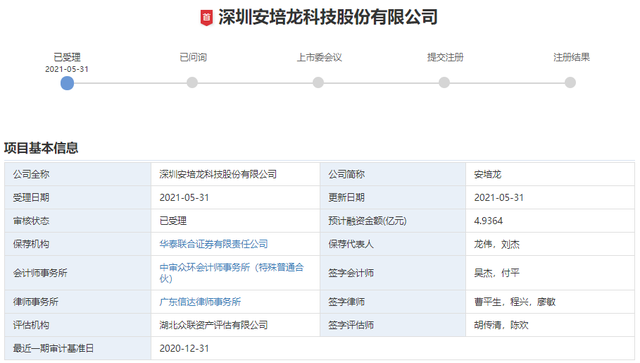Open the 华泰联合证券有限责任公司 sponsor link
Image resolution: width=640 pixels, height=363 pixels.
tap(213, 244)
